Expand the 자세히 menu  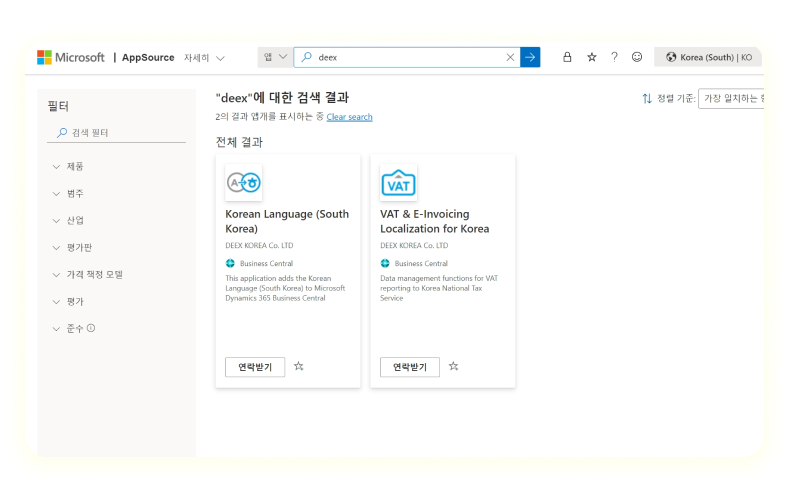(x=204, y=58)
